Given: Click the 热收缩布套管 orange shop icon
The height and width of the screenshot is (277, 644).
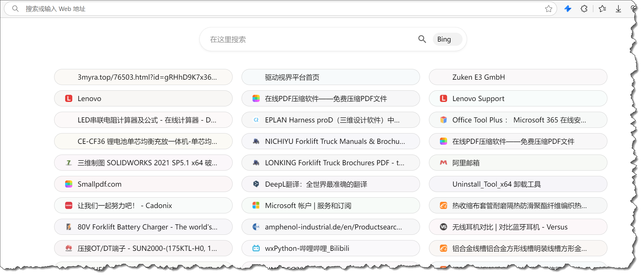Looking at the screenshot, I should tap(444, 205).
